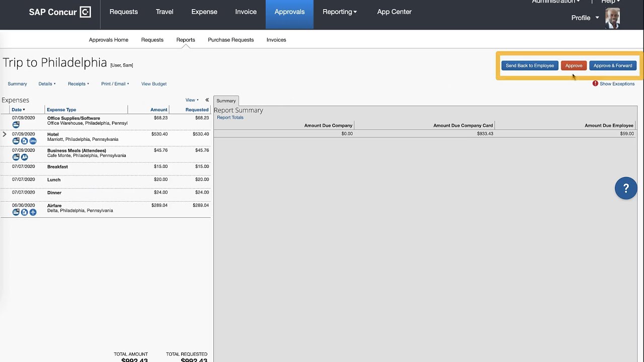Open Reports sub-tab

click(186, 40)
